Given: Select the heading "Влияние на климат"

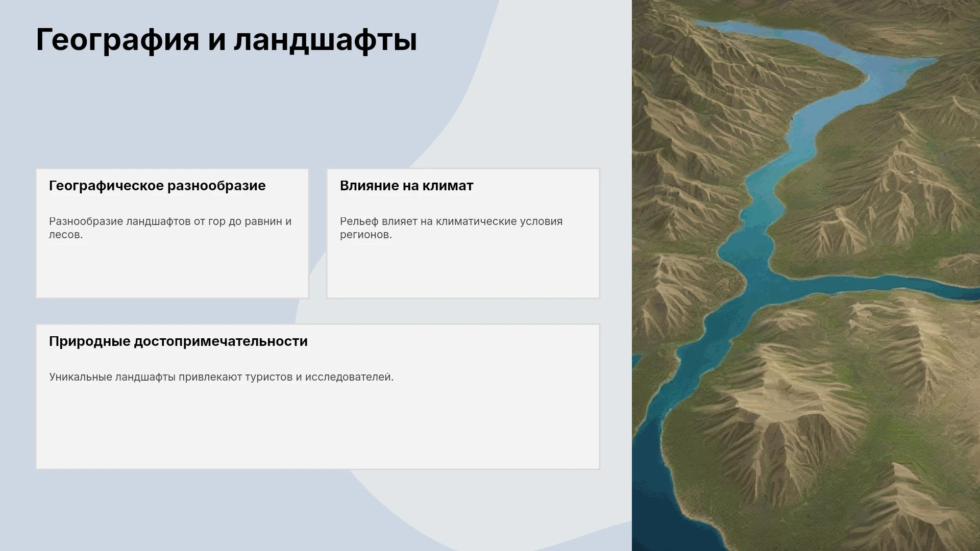Looking at the screenshot, I should (x=406, y=186).
